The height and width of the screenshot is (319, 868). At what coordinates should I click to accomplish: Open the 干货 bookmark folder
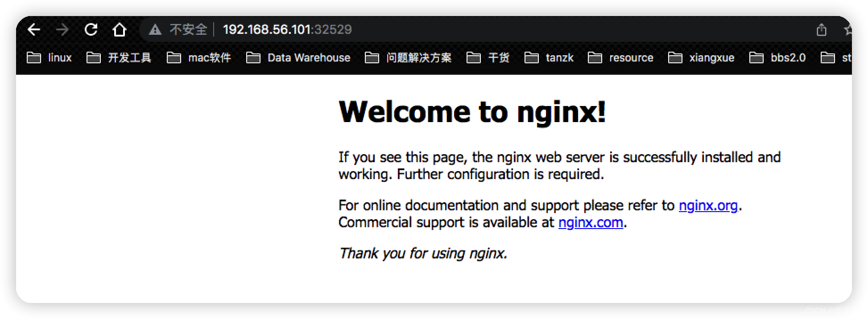(x=488, y=57)
